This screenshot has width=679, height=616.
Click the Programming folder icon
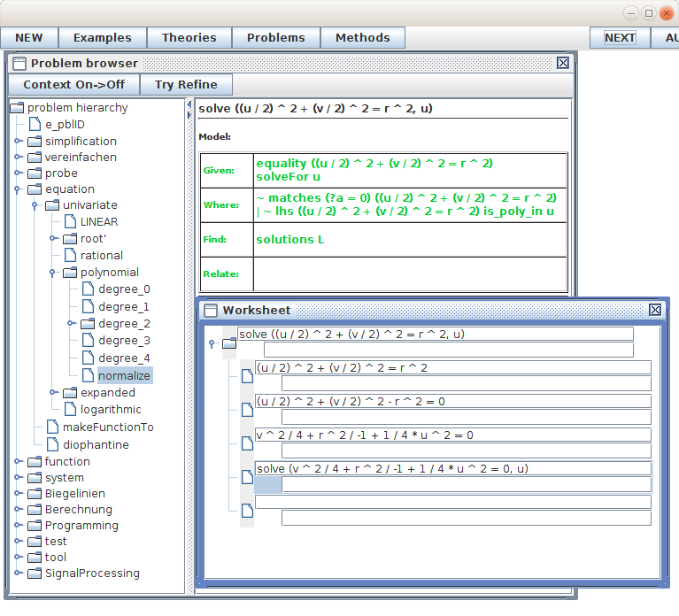[35, 526]
